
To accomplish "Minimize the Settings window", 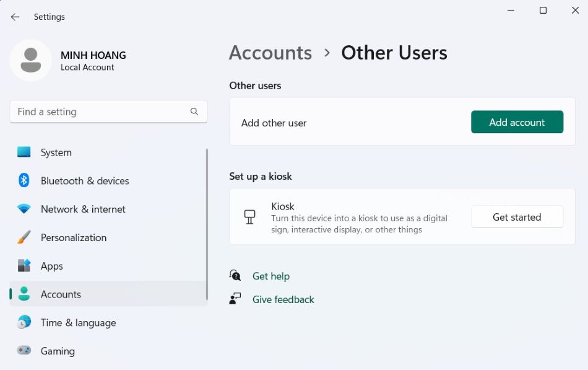I will 511,11.
